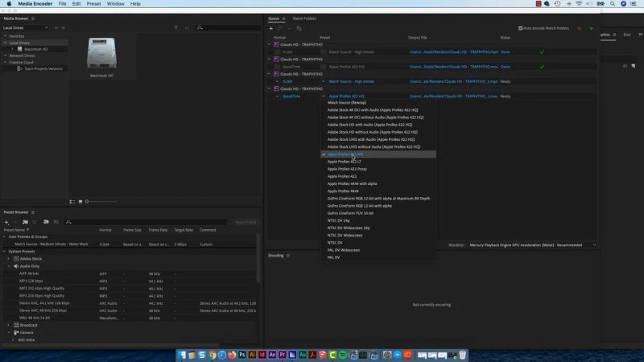The width and height of the screenshot is (644, 362).
Task: Click the Add Source plus icon in Queue
Action: coord(271,28)
